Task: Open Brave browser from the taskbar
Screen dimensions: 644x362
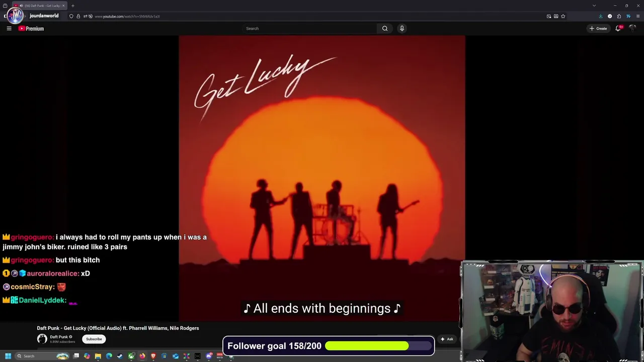Action: click(153, 356)
